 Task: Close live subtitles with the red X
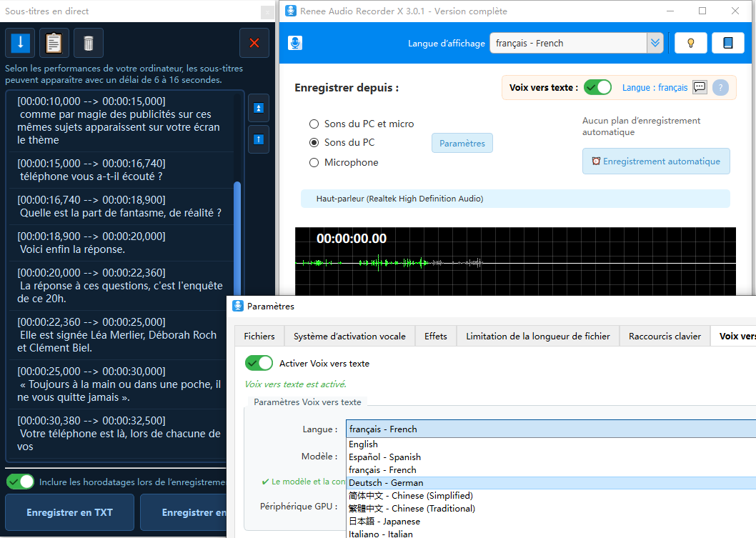(x=254, y=43)
